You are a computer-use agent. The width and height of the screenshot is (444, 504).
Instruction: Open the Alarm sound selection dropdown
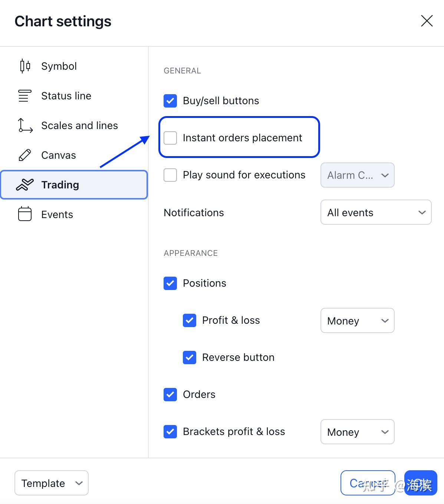pos(357,175)
